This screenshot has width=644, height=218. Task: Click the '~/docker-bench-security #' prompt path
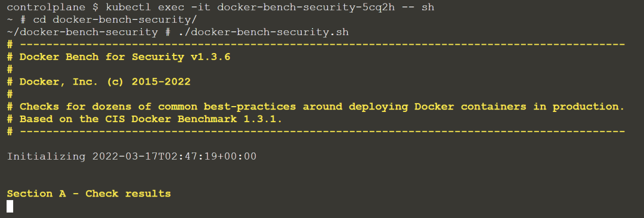tap(89, 32)
